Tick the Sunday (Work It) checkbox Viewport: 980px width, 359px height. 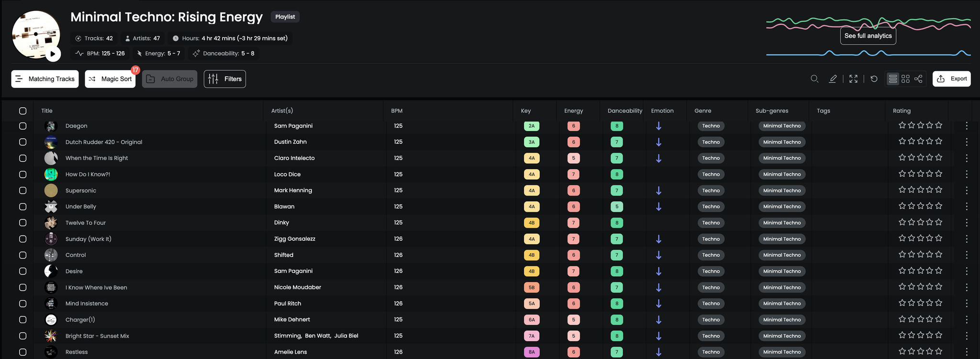click(x=22, y=239)
